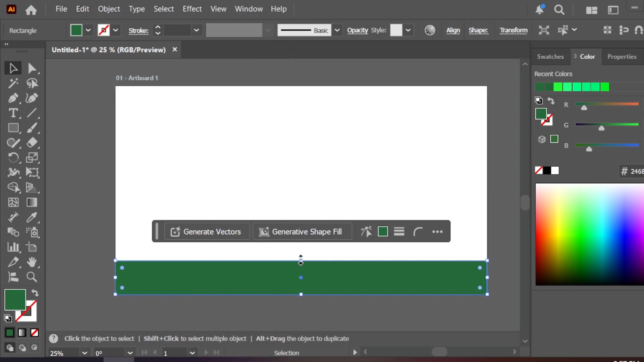Choose the Eyedropper tool
644x362 pixels.
tap(32, 218)
